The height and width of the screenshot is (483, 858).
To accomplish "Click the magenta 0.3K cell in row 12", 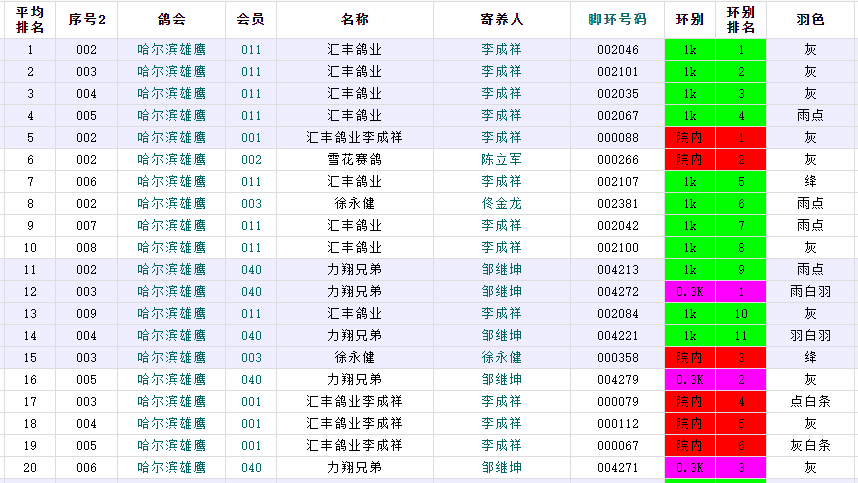I will coord(690,291).
